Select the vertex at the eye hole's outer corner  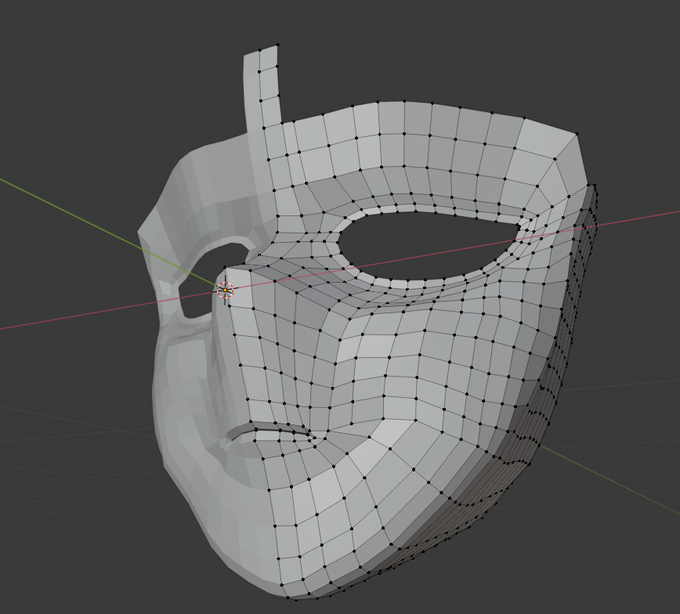click(x=519, y=225)
